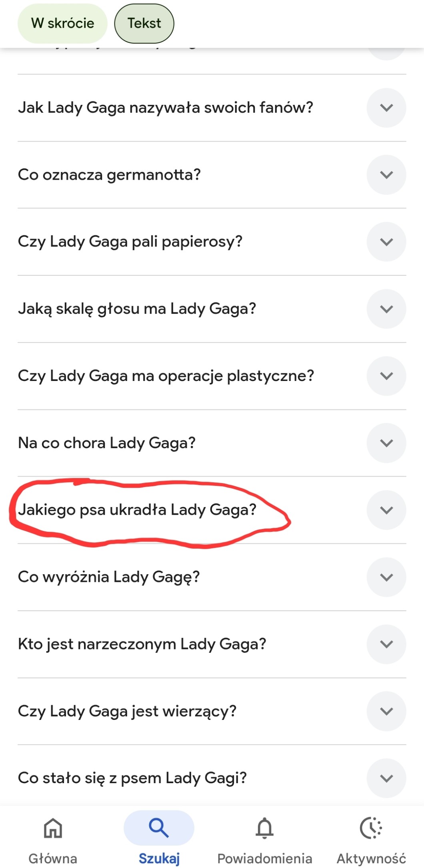Tap question text 'Kto jest narzeczonym Lady Gaga?'
Screen dimensions: 424x868
(x=142, y=644)
